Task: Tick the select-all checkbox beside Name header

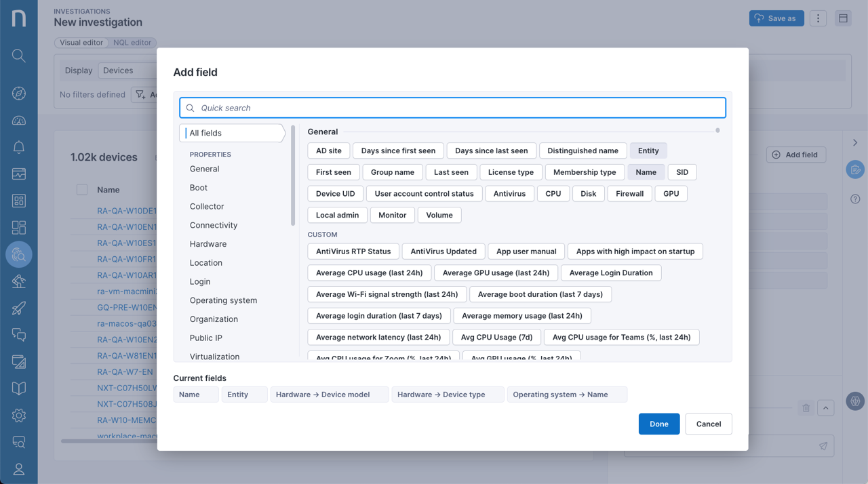Action: pyautogui.click(x=82, y=190)
